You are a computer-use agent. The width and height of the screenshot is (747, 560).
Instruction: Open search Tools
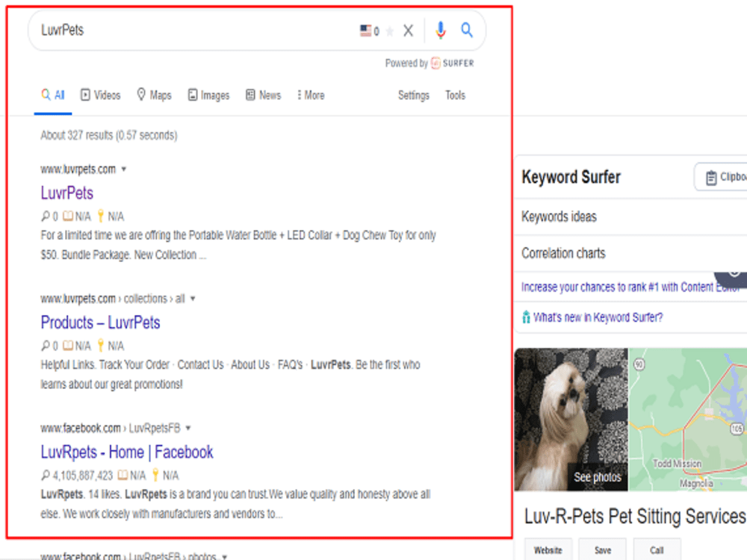[455, 96]
